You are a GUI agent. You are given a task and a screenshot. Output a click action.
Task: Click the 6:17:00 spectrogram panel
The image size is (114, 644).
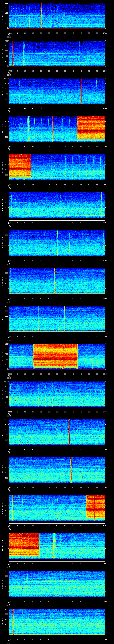[57, 54]
